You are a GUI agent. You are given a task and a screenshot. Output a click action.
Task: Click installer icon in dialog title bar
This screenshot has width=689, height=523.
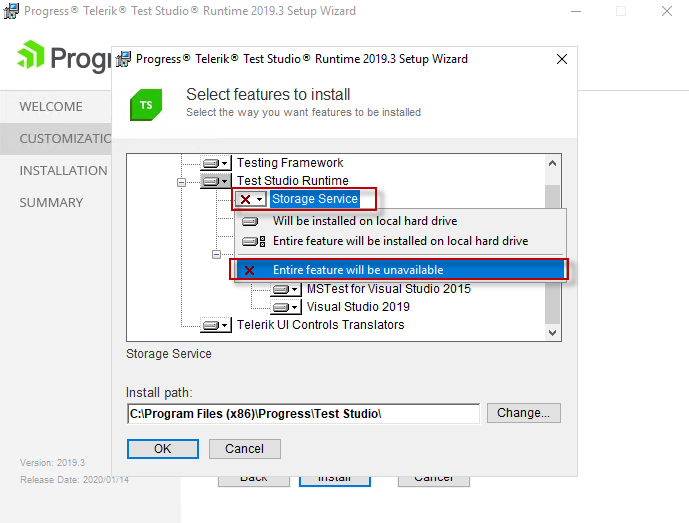(123, 59)
